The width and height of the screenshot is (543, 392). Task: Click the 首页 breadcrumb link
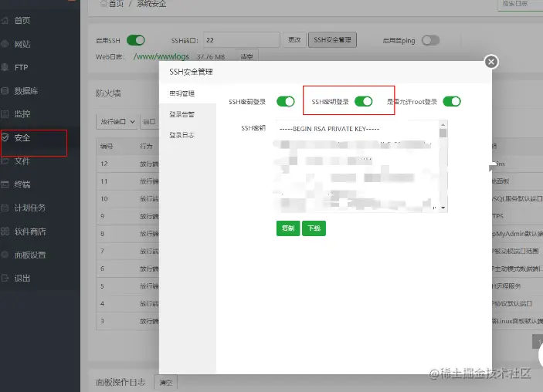116,4
